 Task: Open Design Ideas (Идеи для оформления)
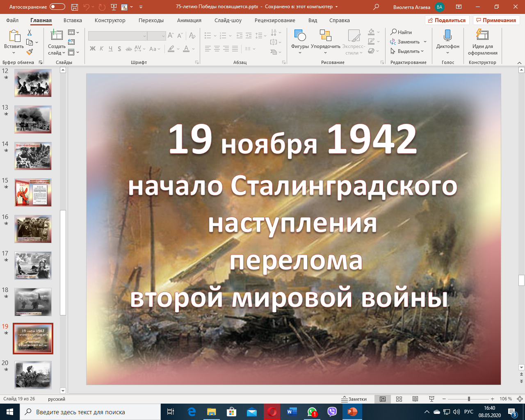click(x=482, y=36)
